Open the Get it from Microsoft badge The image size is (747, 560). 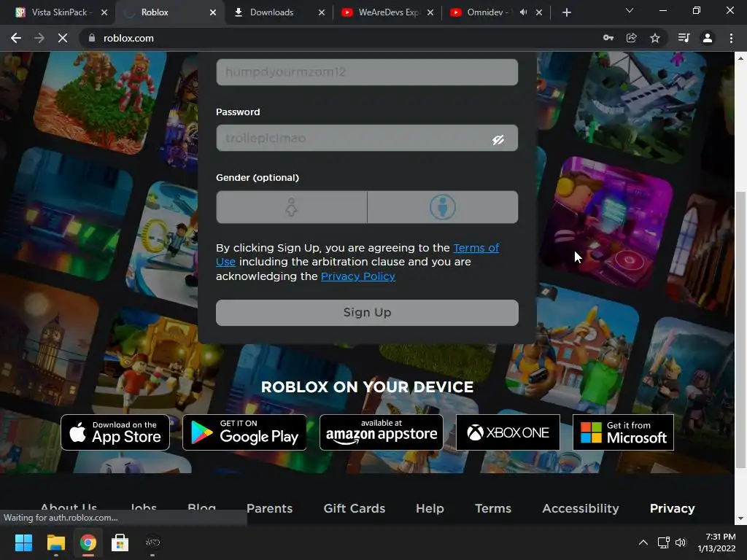click(623, 432)
